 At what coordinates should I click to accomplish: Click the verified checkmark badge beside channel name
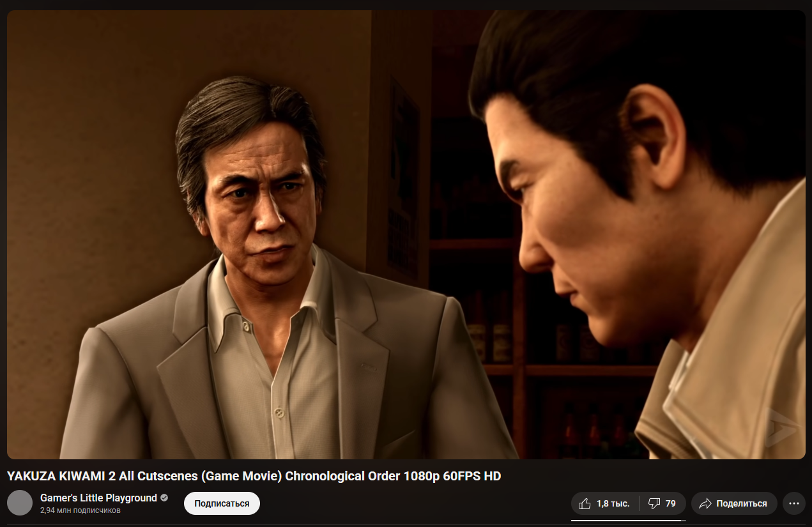click(x=164, y=498)
